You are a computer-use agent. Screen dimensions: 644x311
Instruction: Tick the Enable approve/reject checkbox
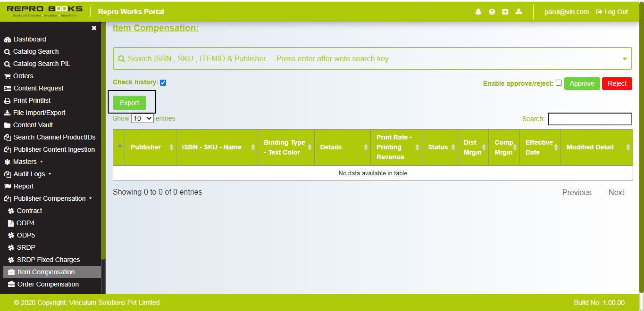[559, 83]
